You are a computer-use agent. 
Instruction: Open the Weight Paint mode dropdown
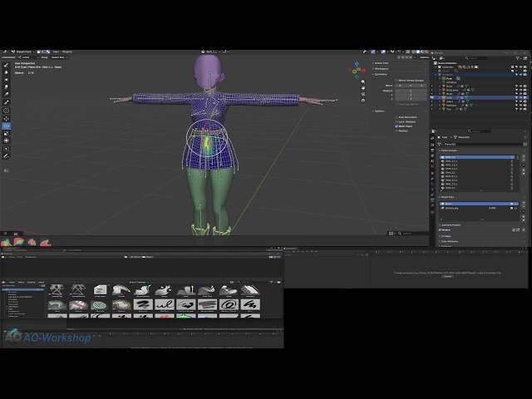point(23,52)
